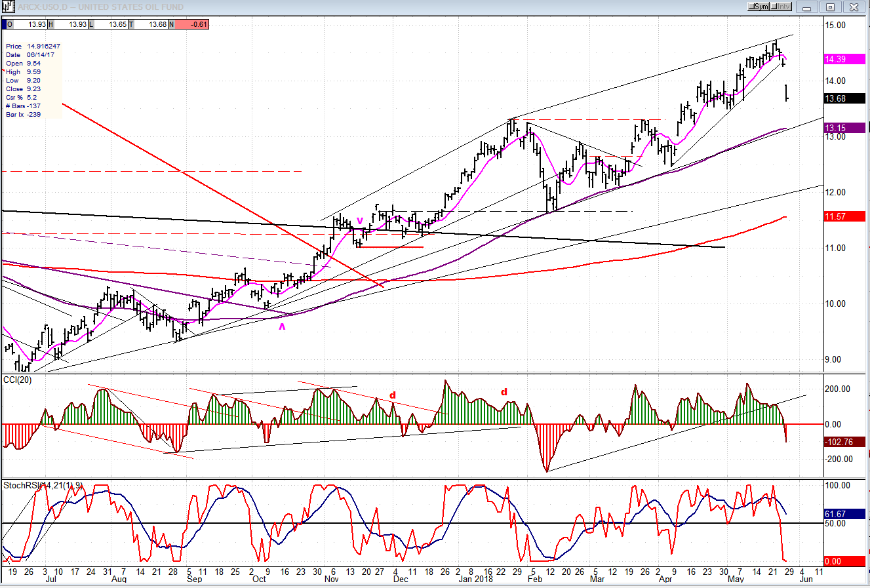Select the CCI(20) indicator label
The height and width of the screenshot is (588, 870).
click(x=18, y=380)
